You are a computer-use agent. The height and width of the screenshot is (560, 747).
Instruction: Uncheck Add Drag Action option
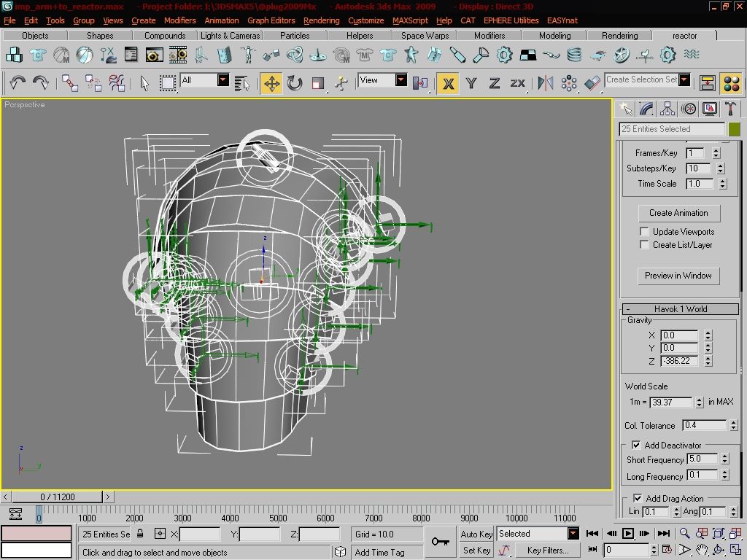(638, 498)
